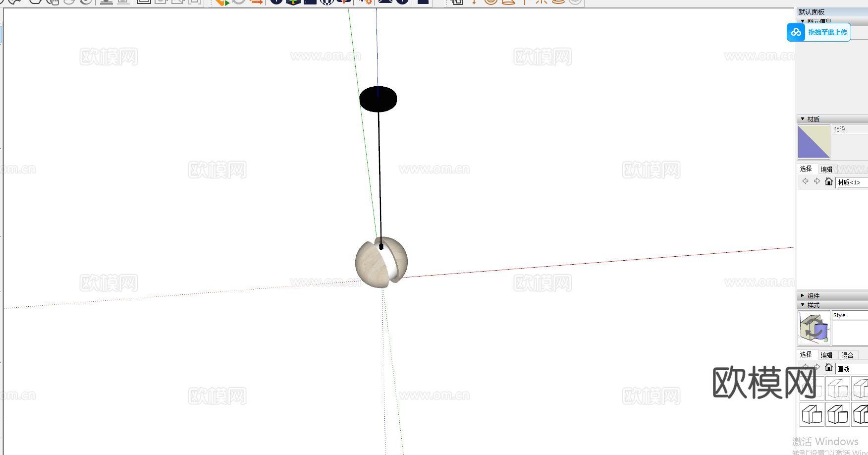Click the Style name field
Viewport: 868px width, 455px height.
coord(850,315)
